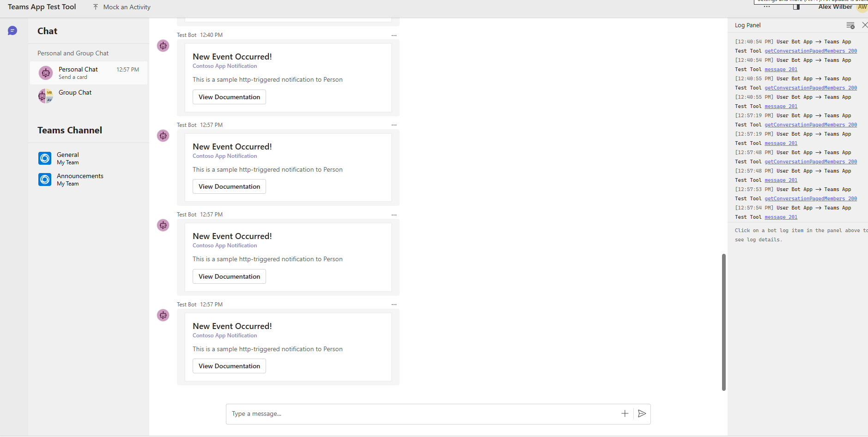The width and height of the screenshot is (868, 437).
Task: Click Alex Wilber's AW avatar
Action: [x=862, y=7]
